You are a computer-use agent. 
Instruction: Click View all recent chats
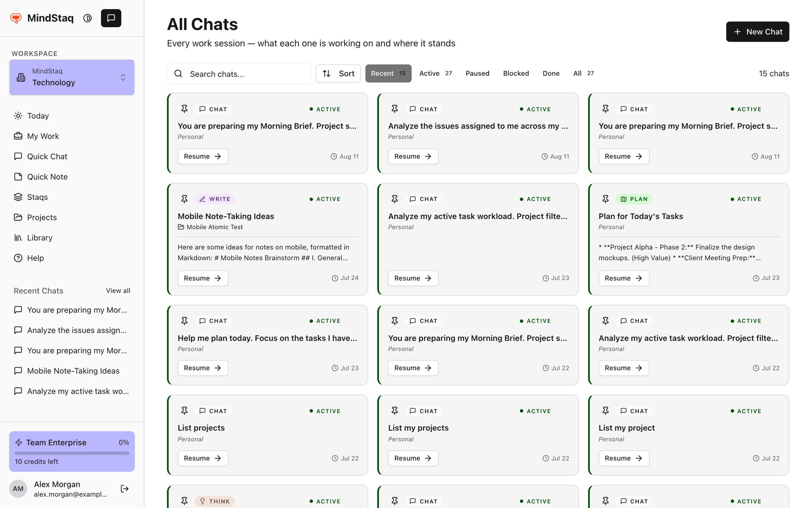click(x=118, y=291)
